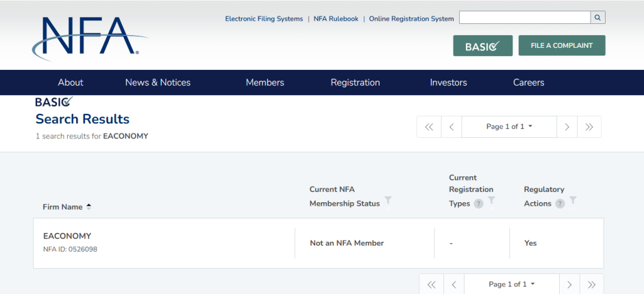Go to first page using top double-left arrows

(x=429, y=127)
